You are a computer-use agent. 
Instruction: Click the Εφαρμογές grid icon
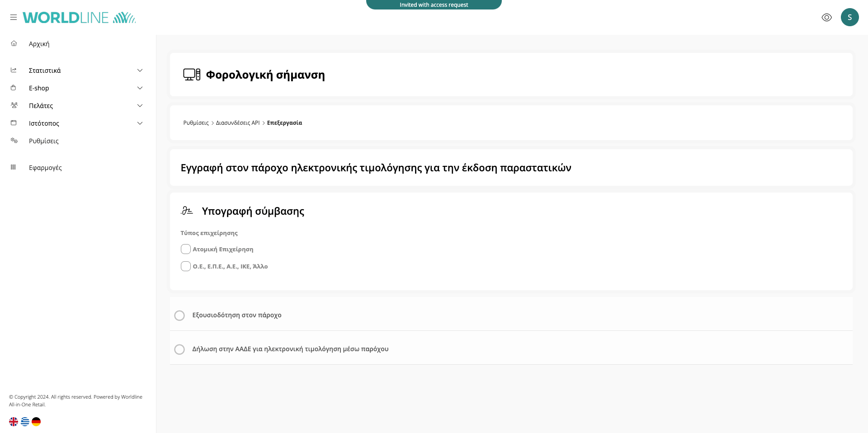point(14,167)
